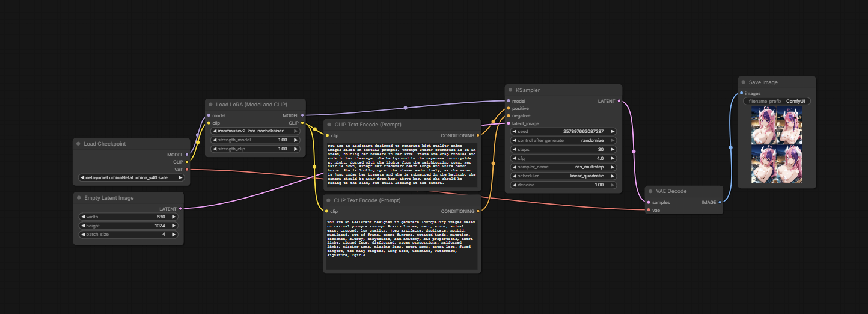Collapse the VAE Decode node title dot

click(x=651, y=191)
